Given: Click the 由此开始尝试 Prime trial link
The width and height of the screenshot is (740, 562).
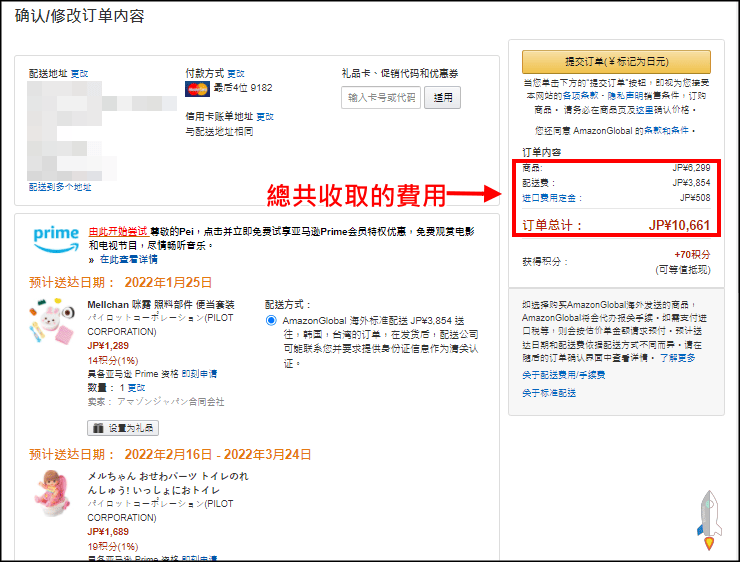Looking at the screenshot, I should pos(115,230).
